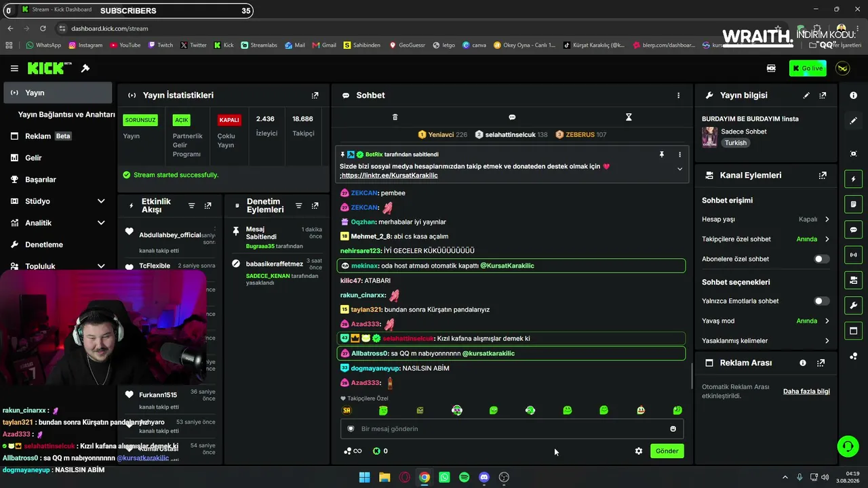Click username dogmayaneyup in chat
Screen dimensions: 868x488
point(375,369)
